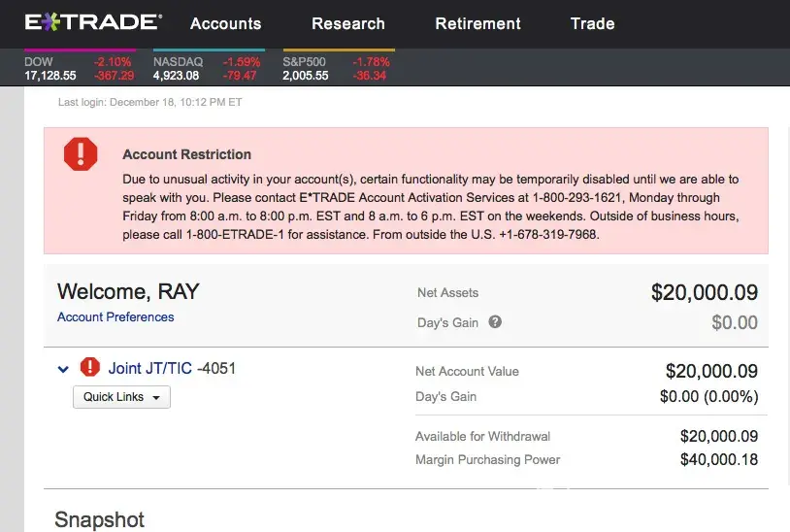This screenshot has height=532, width=790.
Task: Click the Available for Withdrawal label
Action: click(482, 436)
